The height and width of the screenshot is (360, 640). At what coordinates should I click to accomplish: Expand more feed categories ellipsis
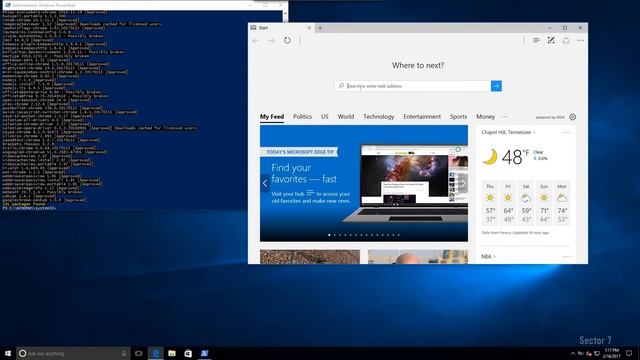(x=504, y=117)
